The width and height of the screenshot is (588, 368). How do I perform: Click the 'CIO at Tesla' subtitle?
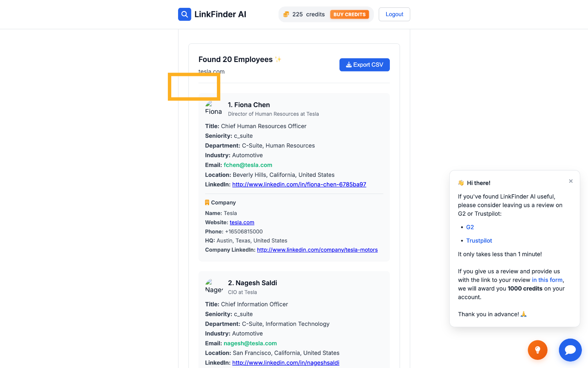pyautogui.click(x=242, y=292)
